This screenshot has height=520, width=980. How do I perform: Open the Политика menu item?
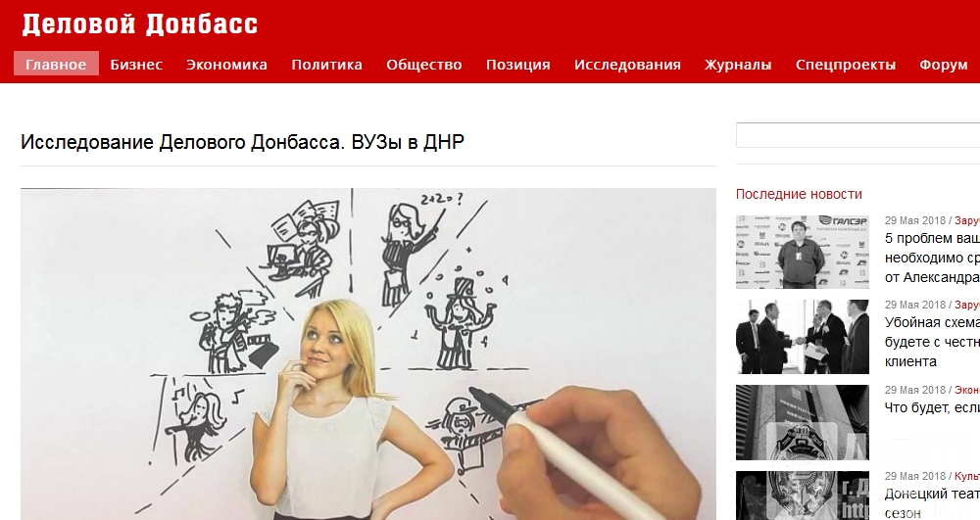(x=327, y=65)
